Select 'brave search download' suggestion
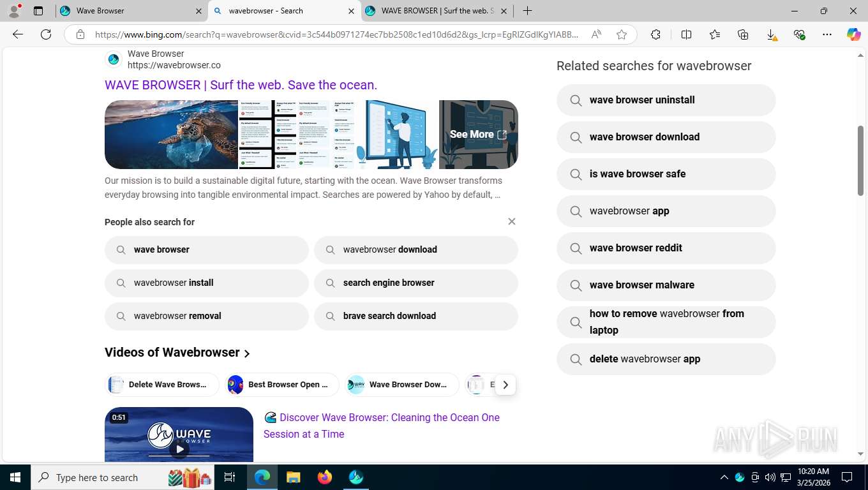868x490 pixels. (x=416, y=316)
